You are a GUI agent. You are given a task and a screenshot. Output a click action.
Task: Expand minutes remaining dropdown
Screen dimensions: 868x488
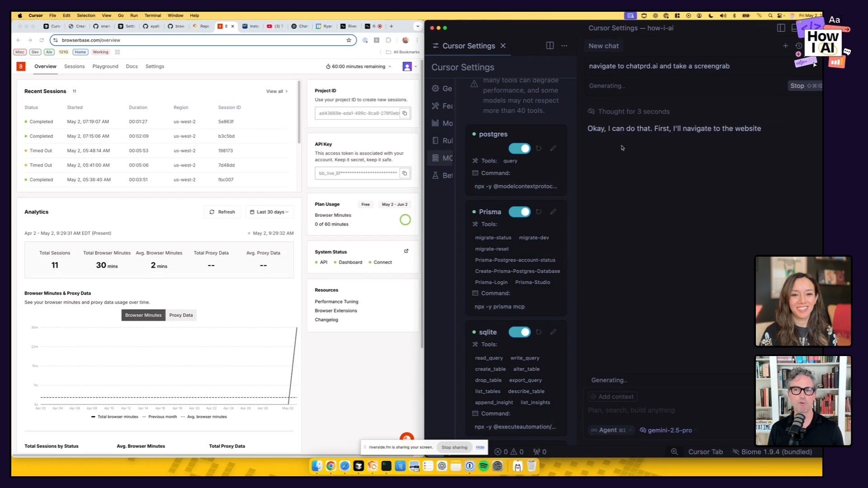click(x=359, y=66)
